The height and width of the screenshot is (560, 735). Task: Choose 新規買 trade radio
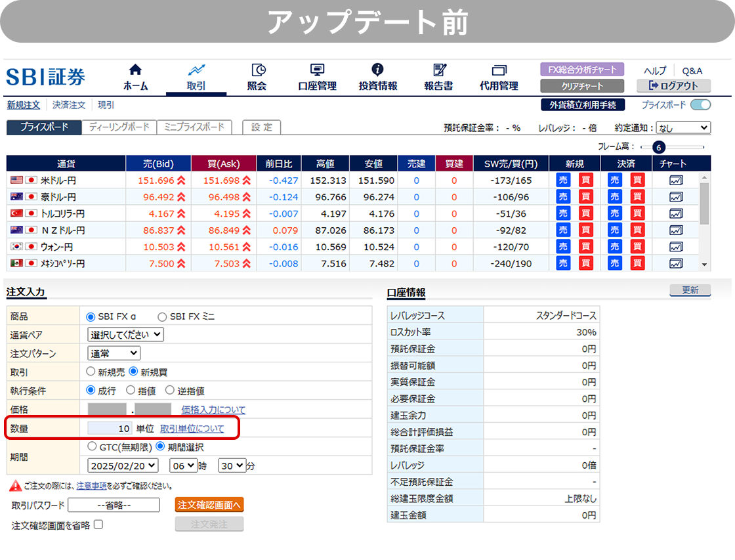pyautogui.click(x=133, y=372)
